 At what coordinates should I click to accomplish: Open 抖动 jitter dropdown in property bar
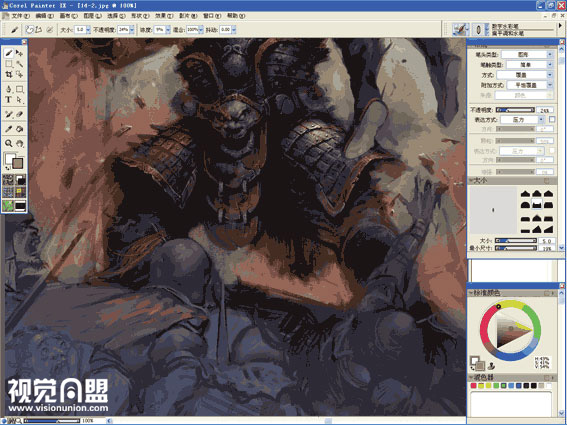click(234, 30)
